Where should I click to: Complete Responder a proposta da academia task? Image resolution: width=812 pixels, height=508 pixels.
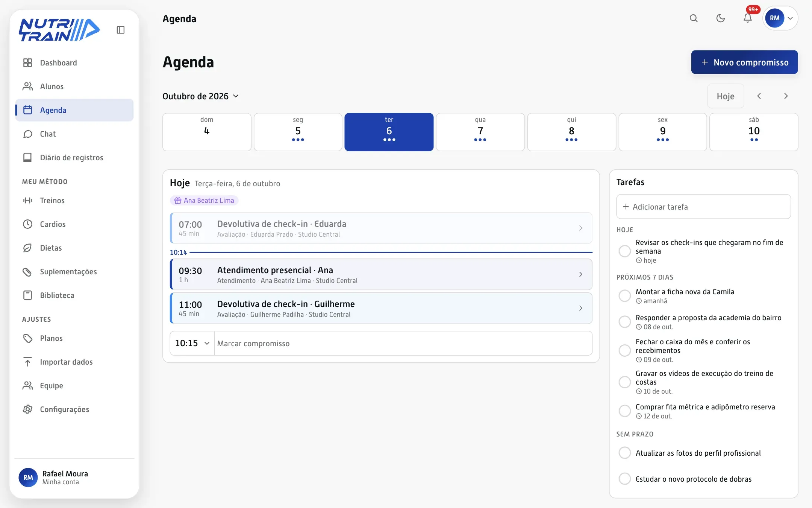pos(625,322)
